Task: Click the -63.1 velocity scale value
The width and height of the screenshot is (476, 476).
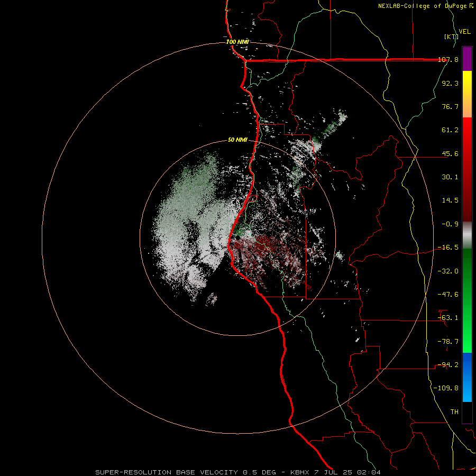Action: 448,318
